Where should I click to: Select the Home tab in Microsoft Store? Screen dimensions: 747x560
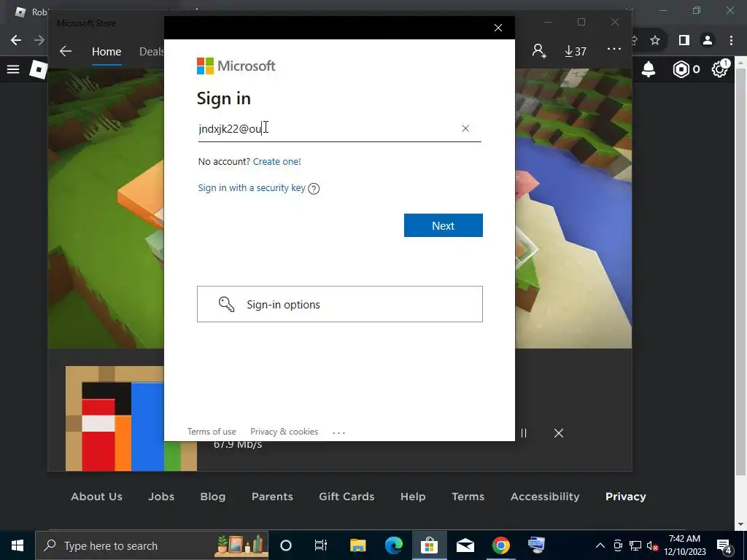click(107, 52)
